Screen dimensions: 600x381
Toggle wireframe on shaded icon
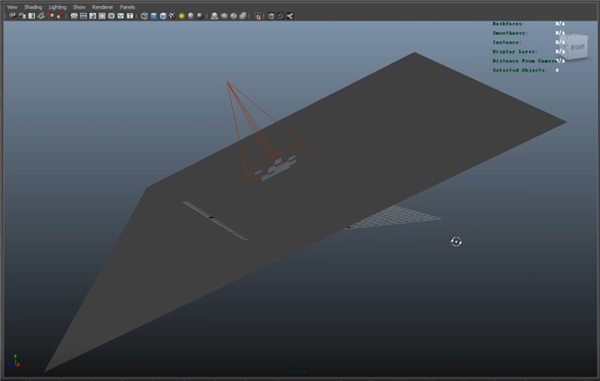[163, 16]
